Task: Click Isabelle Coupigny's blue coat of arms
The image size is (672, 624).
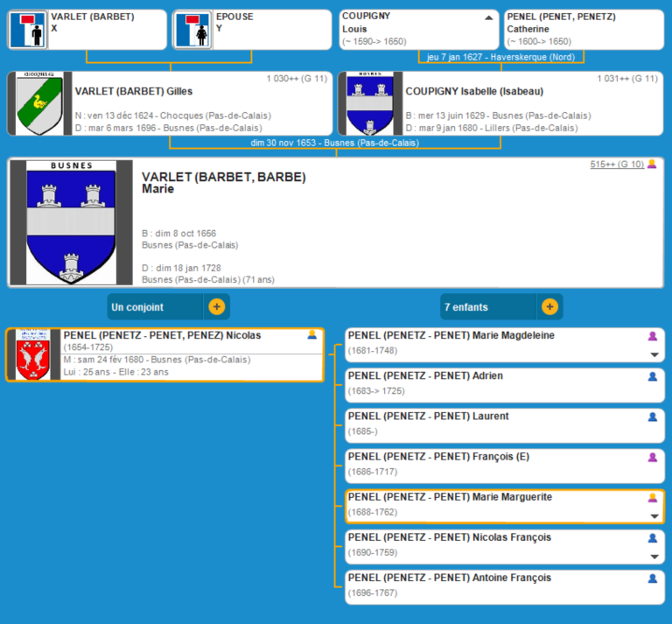Action: point(368,103)
